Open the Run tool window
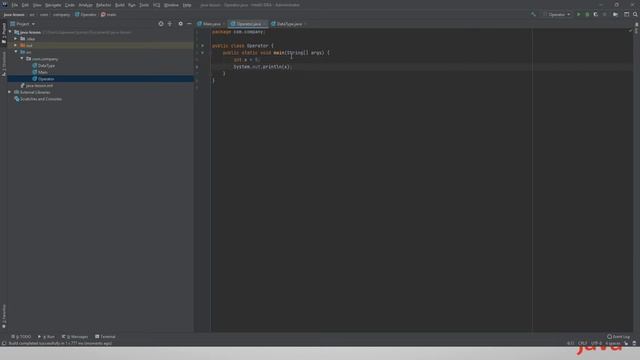 click(46, 337)
